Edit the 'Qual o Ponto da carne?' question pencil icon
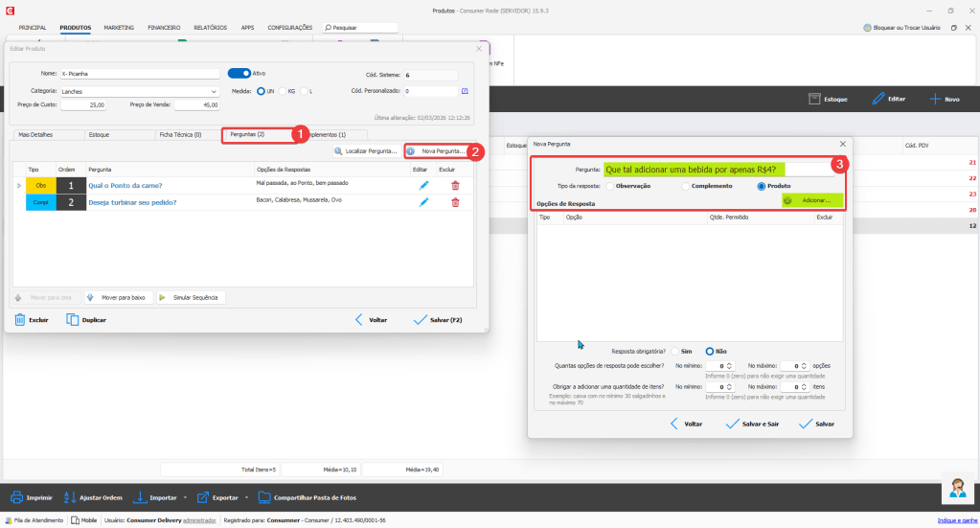Viewport: 980px width, 528px height. [x=423, y=186]
